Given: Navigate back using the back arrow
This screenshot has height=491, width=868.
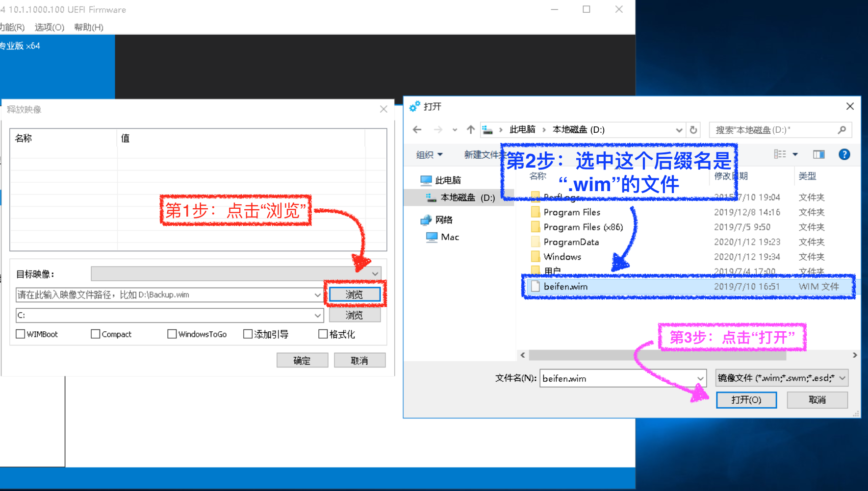Looking at the screenshot, I should pos(417,129).
